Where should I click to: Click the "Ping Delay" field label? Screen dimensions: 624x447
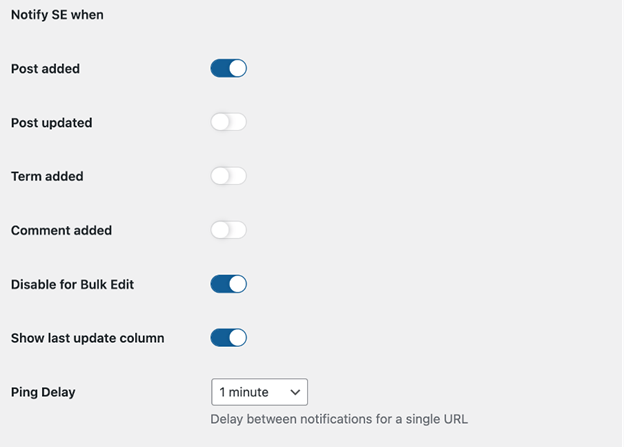pos(43,392)
